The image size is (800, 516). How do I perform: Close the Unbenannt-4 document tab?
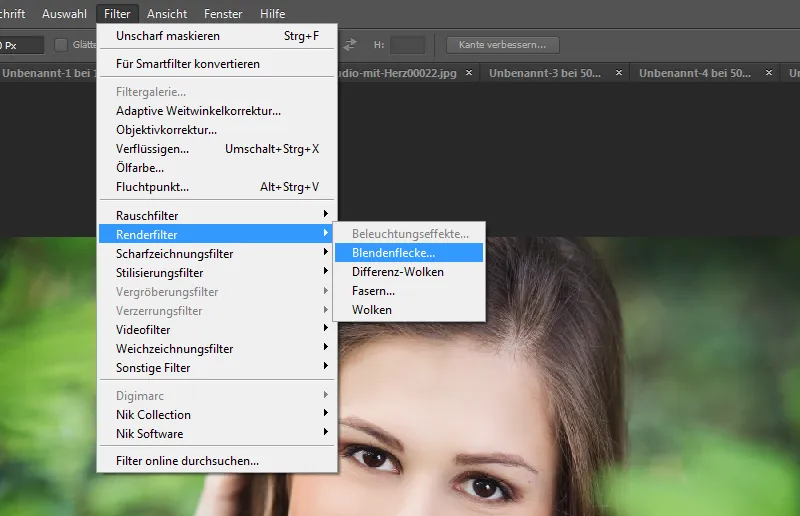[x=769, y=73]
